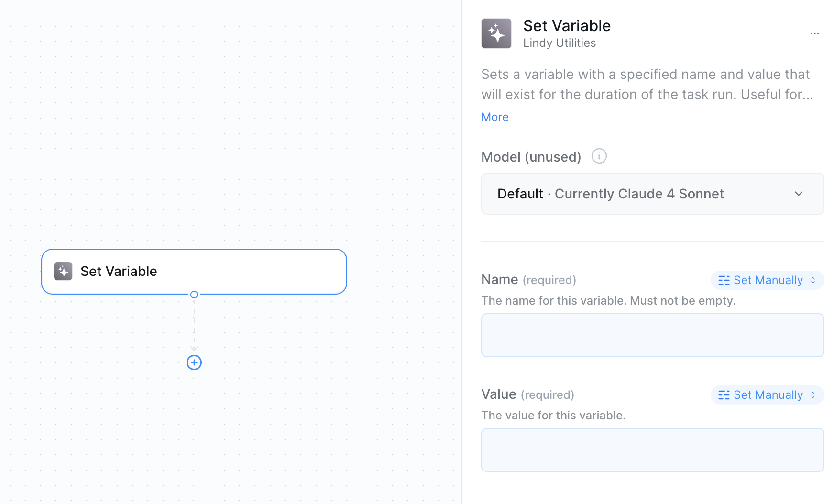The height and width of the screenshot is (504, 834).
Task: Click the node's bottom connector handle
Action: 194,295
